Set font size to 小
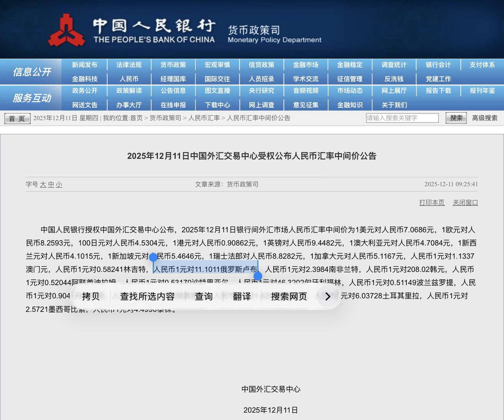 point(59,184)
